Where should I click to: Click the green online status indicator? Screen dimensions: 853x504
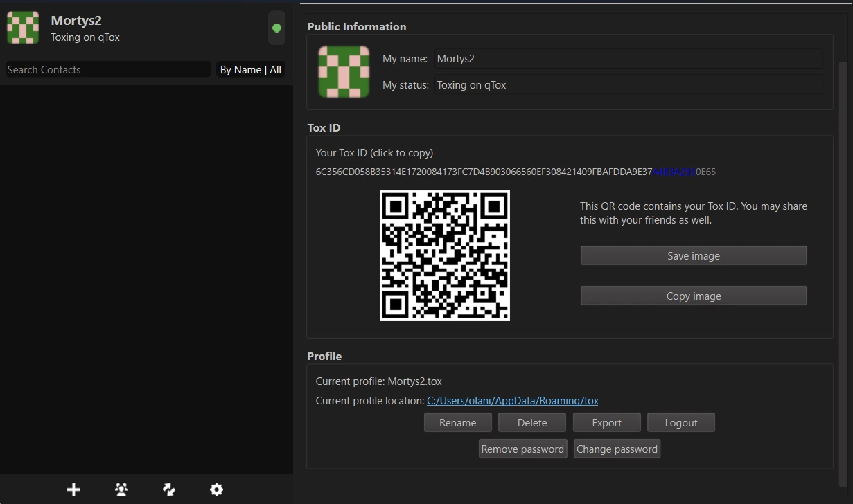pos(276,28)
